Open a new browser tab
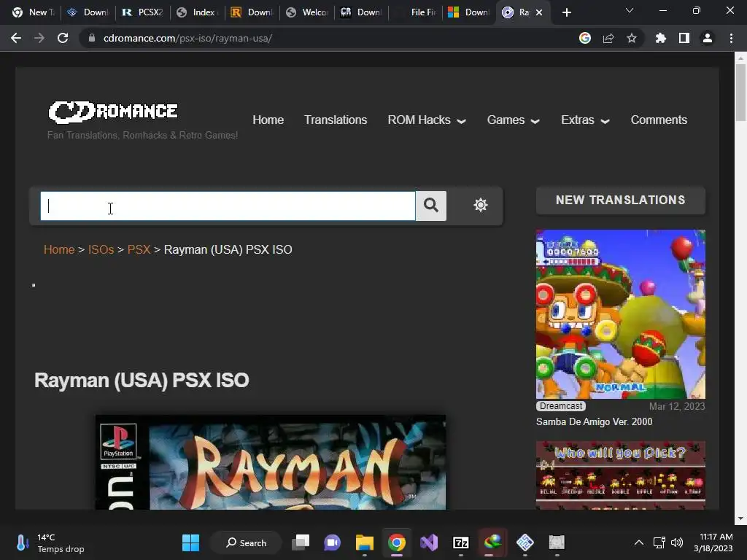This screenshot has width=747, height=560. [566, 12]
